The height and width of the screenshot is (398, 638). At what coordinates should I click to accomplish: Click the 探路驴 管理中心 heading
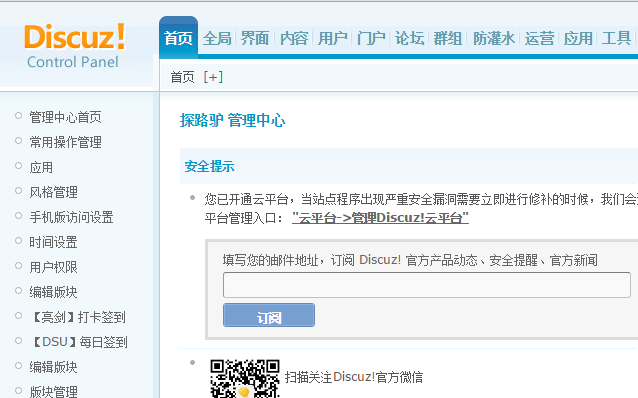point(233,120)
